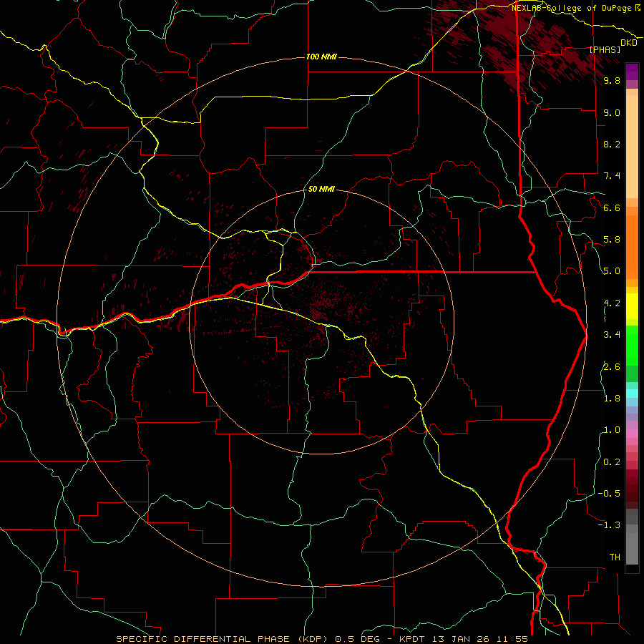Image resolution: width=644 pixels, height=644 pixels.
Task: Click the 9.8 value on color scale
Action: pos(612,80)
